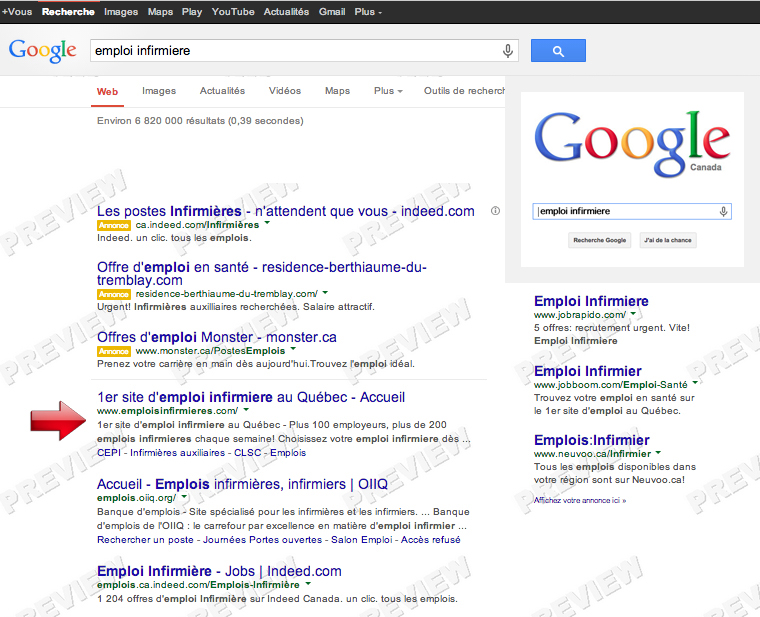Switch to the Web results tab
Viewport: 760px width, 617px height.
(107, 92)
